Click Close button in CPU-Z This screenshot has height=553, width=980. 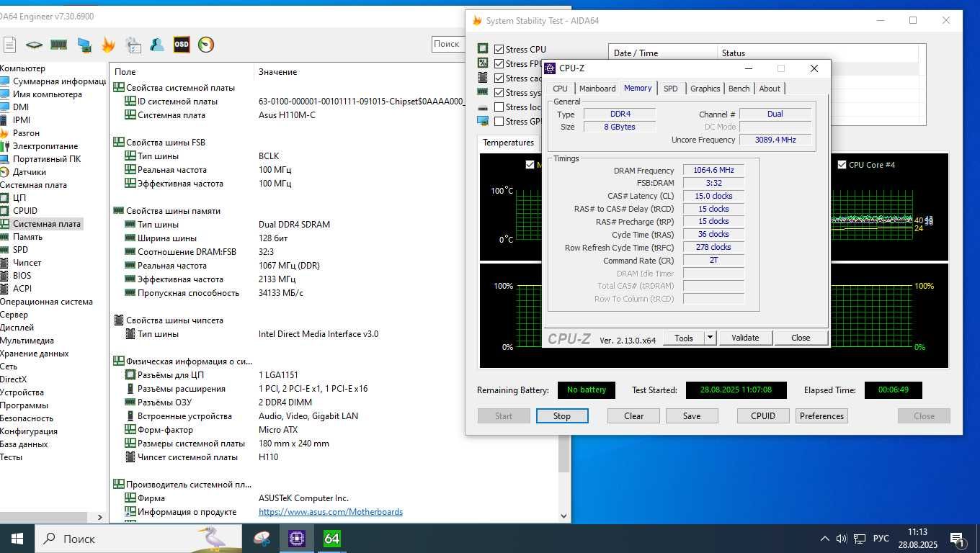tap(801, 338)
